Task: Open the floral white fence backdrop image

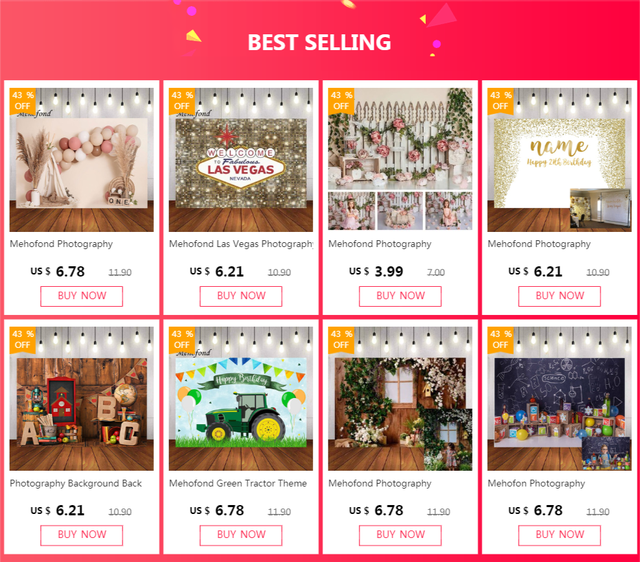Action: (x=400, y=160)
